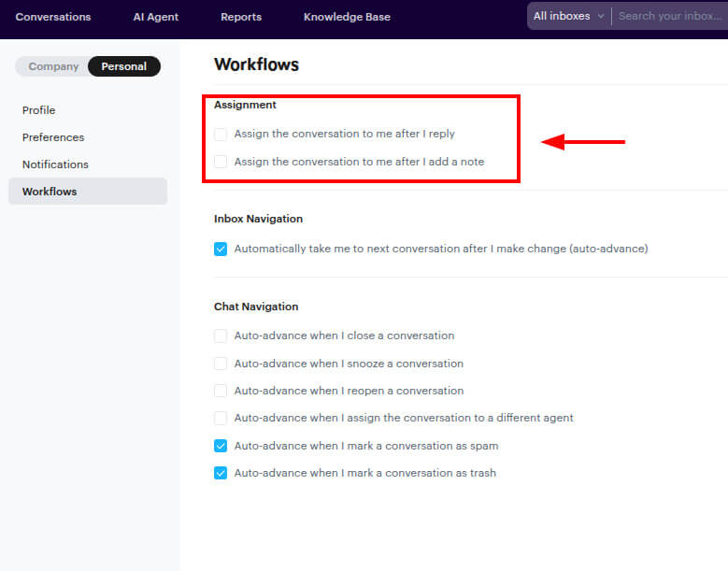The width and height of the screenshot is (728, 571).
Task: Open Profile in the sidebar
Action: 38,110
